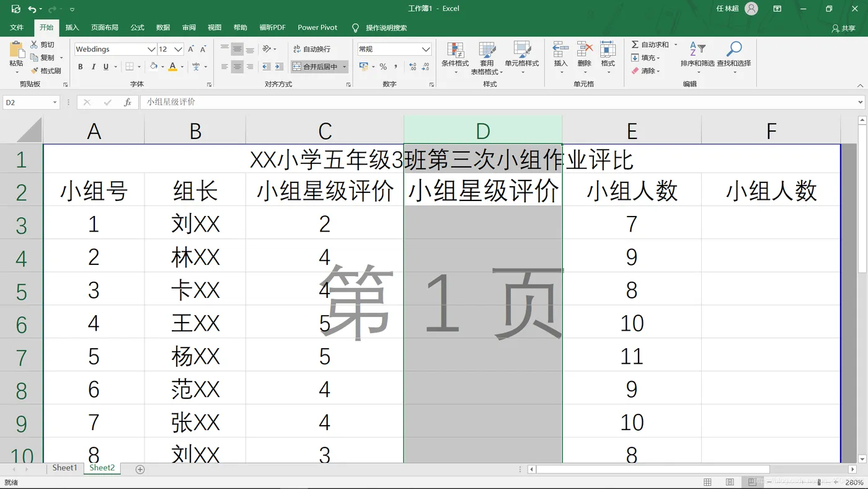The image size is (868, 489).
Task: Switch to the 页面布局 Page Layout tab
Action: tap(105, 27)
